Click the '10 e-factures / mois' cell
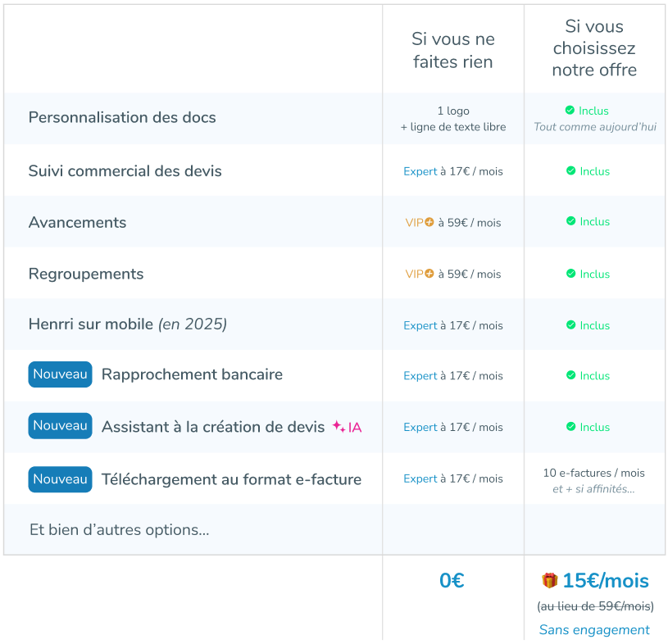This screenshot has width=668, height=644. click(x=594, y=473)
